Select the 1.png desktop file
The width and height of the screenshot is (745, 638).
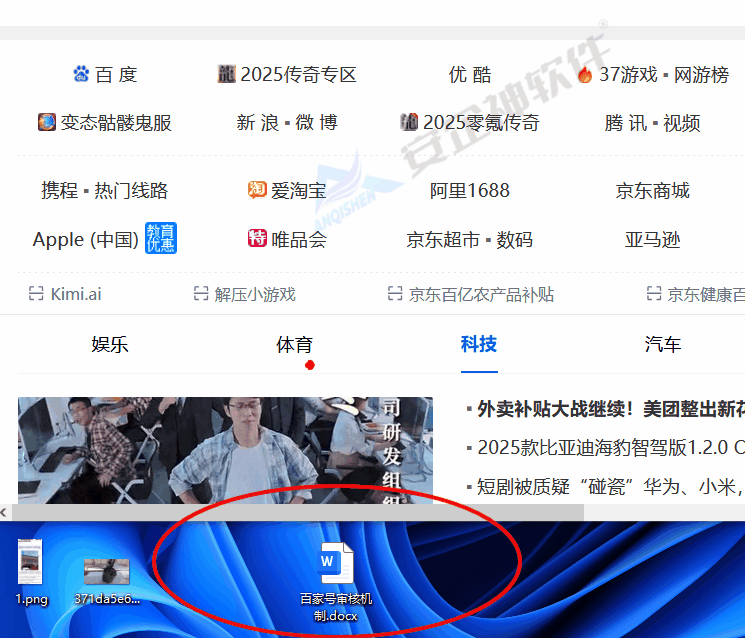tap(30, 572)
